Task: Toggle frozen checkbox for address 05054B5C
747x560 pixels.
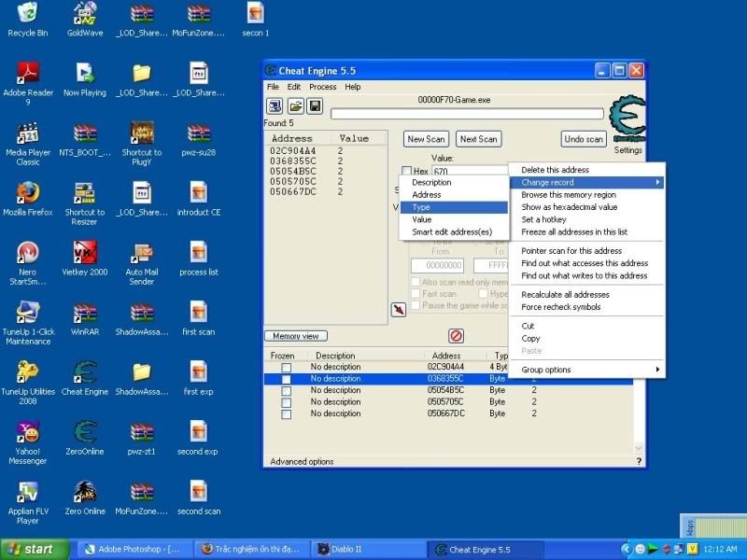Action: tap(287, 391)
